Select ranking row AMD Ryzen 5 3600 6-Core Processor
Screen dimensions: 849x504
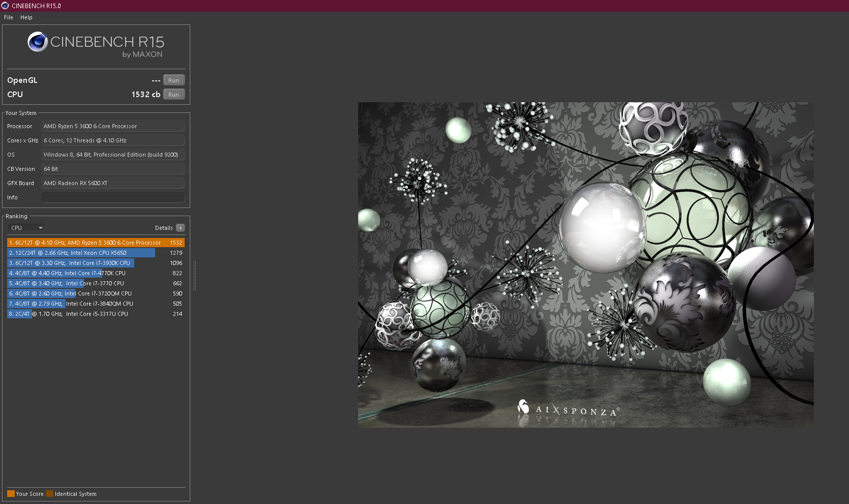click(96, 243)
